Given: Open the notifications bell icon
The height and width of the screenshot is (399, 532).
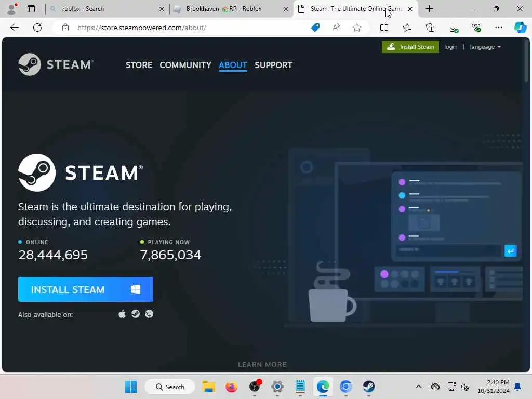Looking at the screenshot, I should [518, 387].
